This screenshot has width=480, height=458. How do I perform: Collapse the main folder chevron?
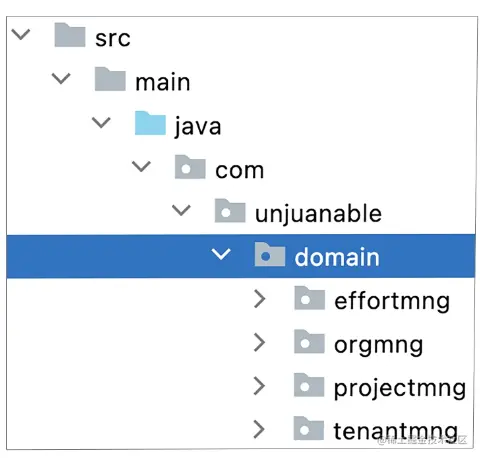61,78
